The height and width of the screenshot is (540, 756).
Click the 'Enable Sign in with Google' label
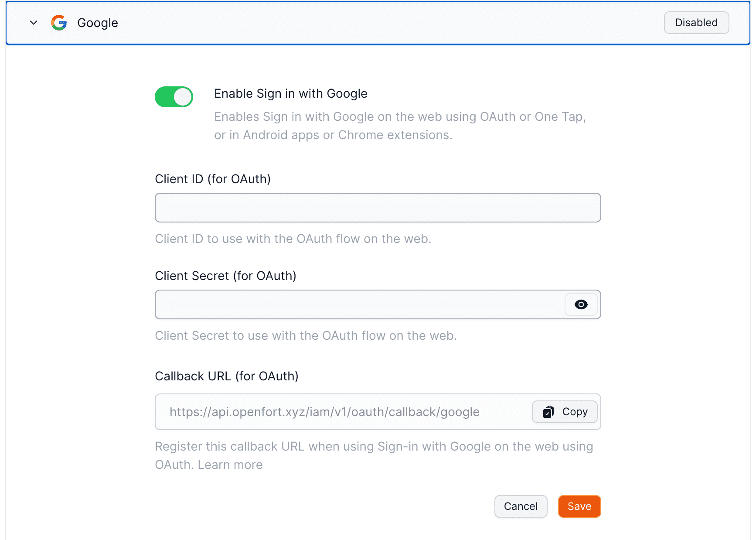291,94
